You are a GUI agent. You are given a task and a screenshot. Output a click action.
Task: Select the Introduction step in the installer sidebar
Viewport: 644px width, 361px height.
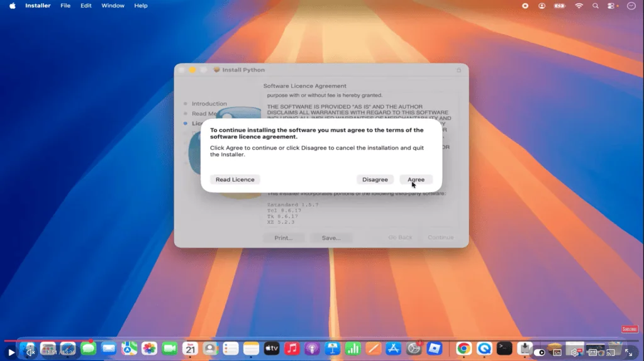coord(209,104)
